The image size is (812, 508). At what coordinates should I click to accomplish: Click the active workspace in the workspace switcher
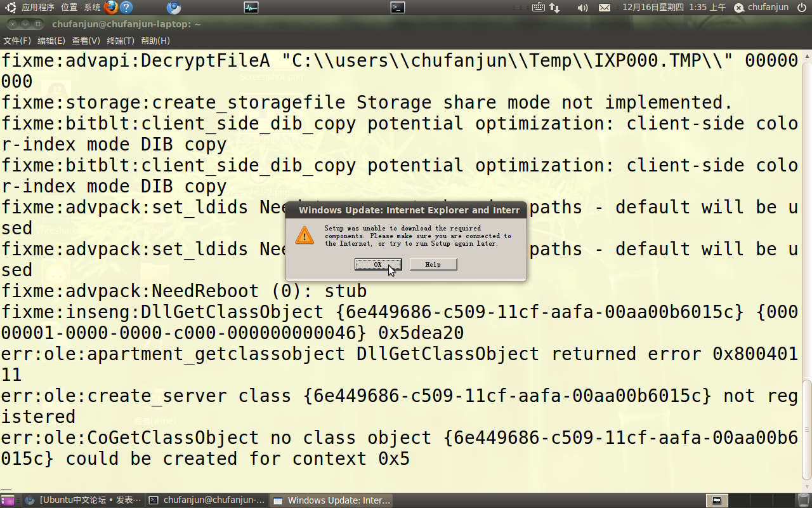click(716, 500)
